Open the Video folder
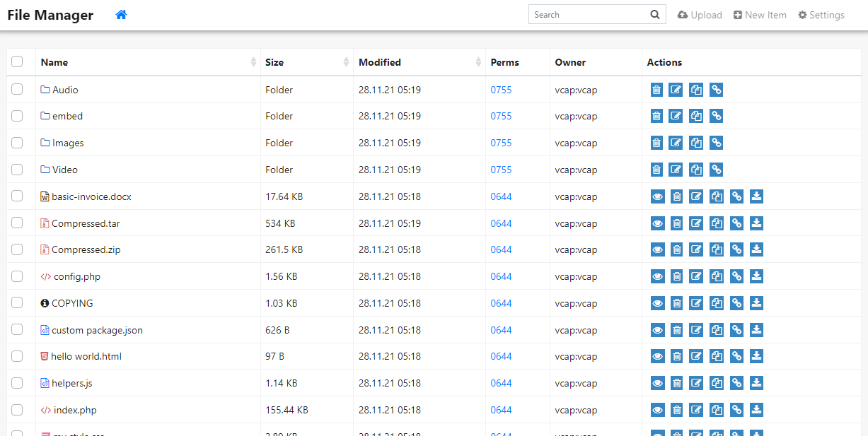Screen dimensions: 868x436 [x=59, y=170]
